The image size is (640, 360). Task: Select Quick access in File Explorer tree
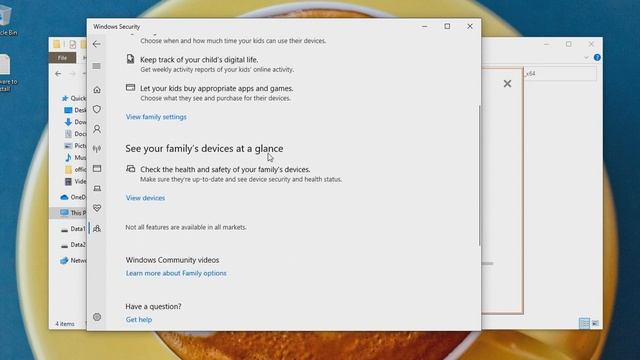click(74, 98)
